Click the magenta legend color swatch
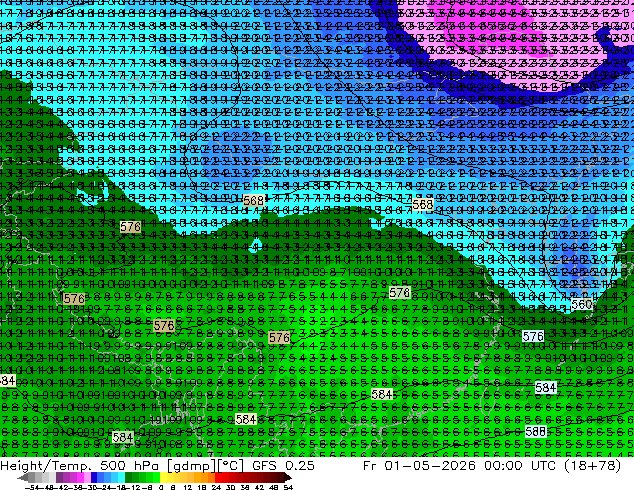The width and height of the screenshot is (634, 490). tap(80, 477)
